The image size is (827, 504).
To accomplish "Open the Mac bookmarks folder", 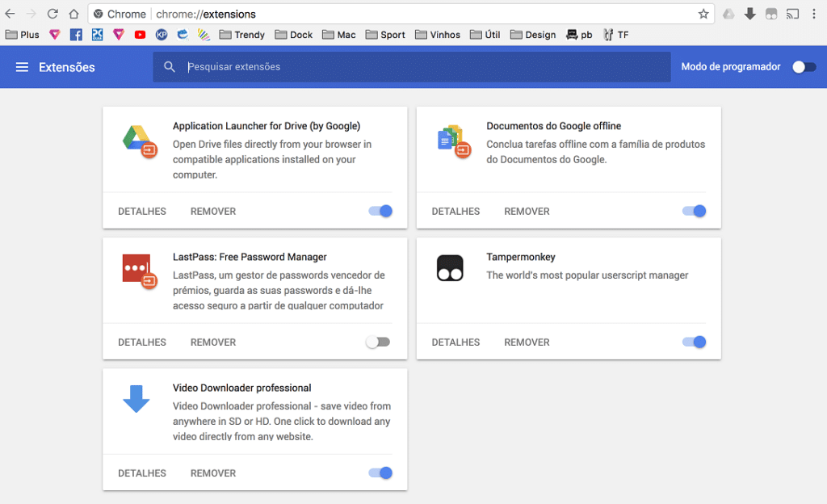I will click(x=339, y=35).
